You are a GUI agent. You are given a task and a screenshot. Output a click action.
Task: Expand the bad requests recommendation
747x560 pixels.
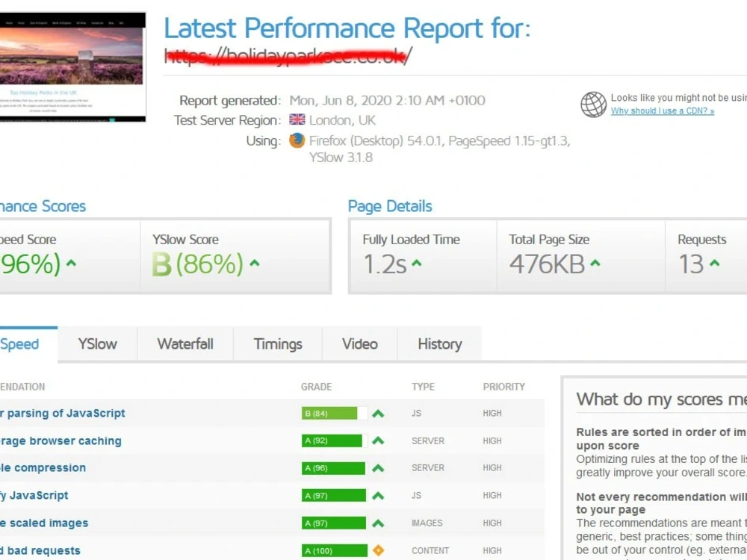coord(40,550)
